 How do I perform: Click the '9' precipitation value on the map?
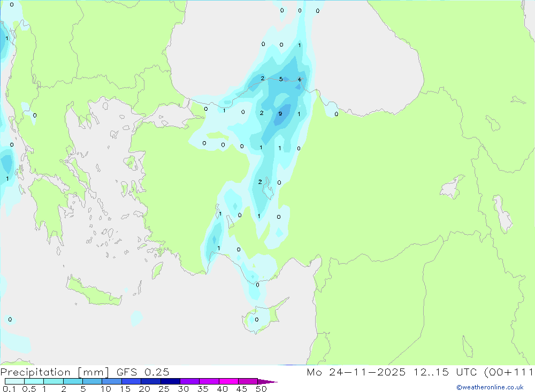(x=280, y=113)
